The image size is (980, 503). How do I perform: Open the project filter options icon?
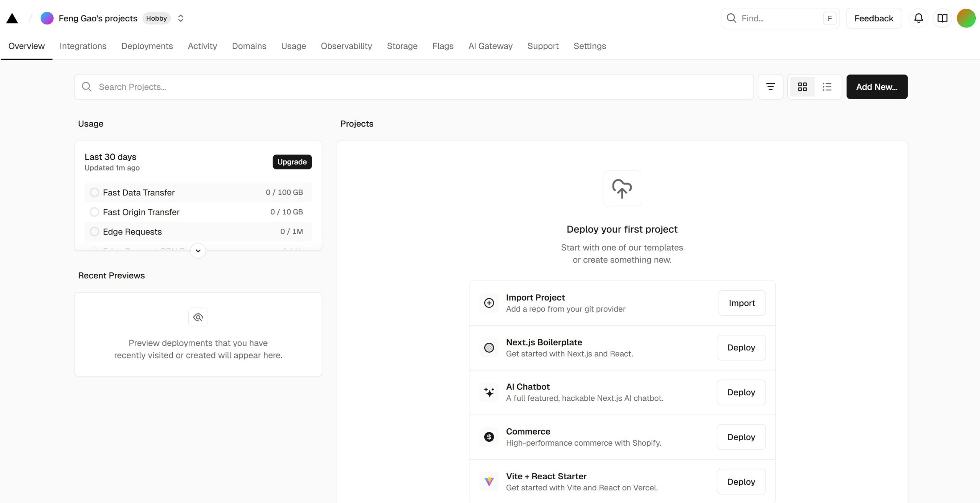[x=770, y=87]
